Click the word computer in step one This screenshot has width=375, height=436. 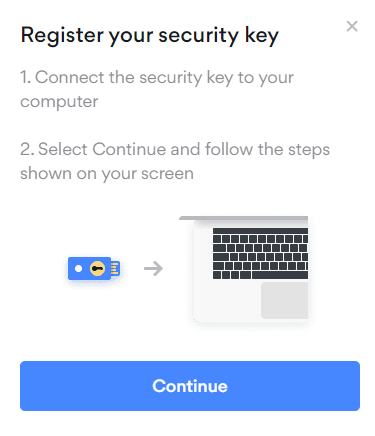59,102
